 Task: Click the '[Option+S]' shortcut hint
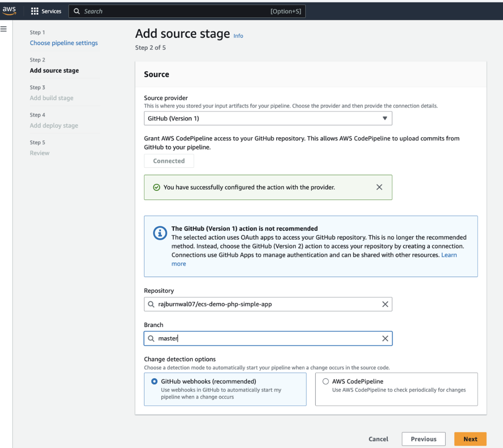click(286, 11)
